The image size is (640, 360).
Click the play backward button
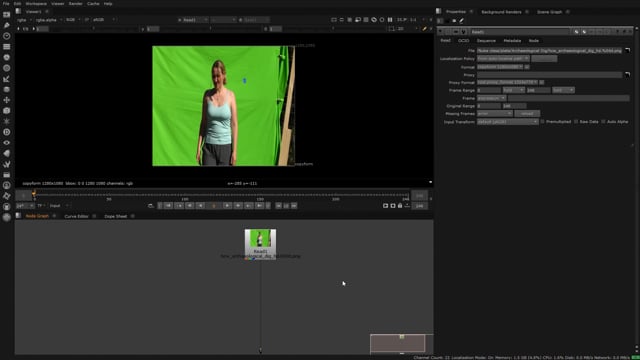tap(200, 206)
